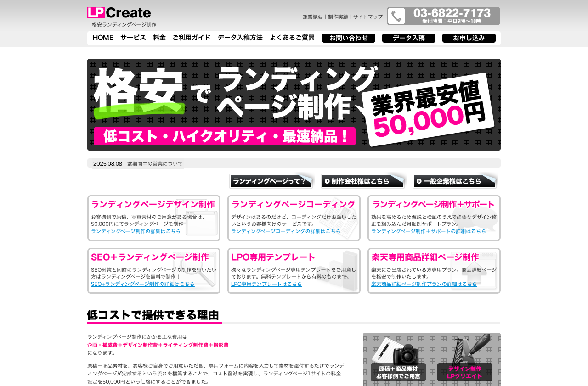Open the サイトマップ link
Screen dimensions: 588x386
point(367,17)
